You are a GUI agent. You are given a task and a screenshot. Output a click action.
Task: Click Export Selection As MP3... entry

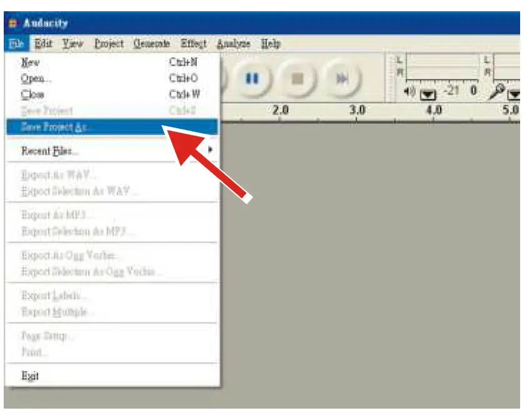coord(112,232)
